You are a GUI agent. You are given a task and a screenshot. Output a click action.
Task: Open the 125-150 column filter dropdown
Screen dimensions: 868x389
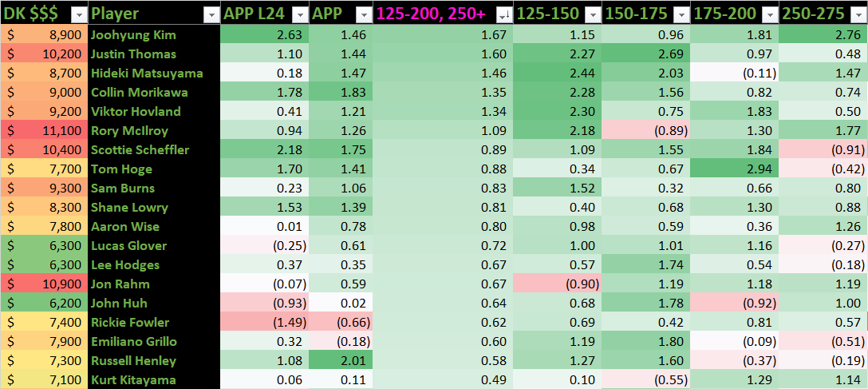(x=593, y=15)
